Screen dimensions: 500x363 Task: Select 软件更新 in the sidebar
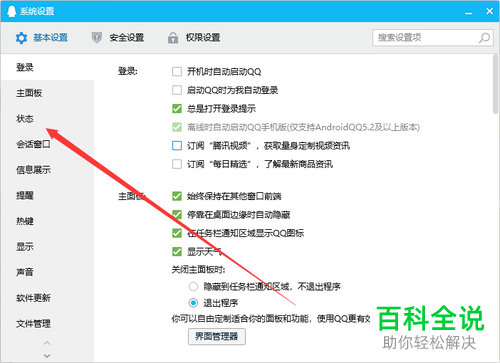(47, 298)
